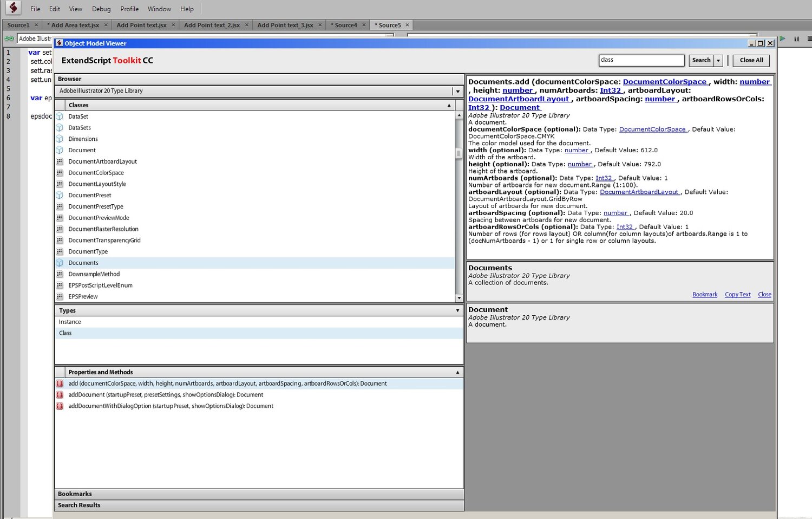The height and width of the screenshot is (519, 812).
Task: Click the search input field
Action: pos(641,60)
